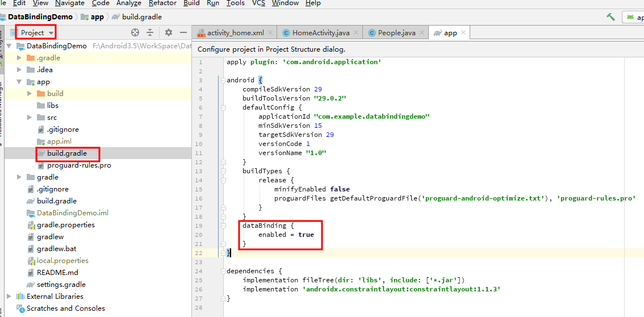Viewport: 644px width, 317px height.
Task: Click the constraintlayout dependency string
Action: pos(402,289)
